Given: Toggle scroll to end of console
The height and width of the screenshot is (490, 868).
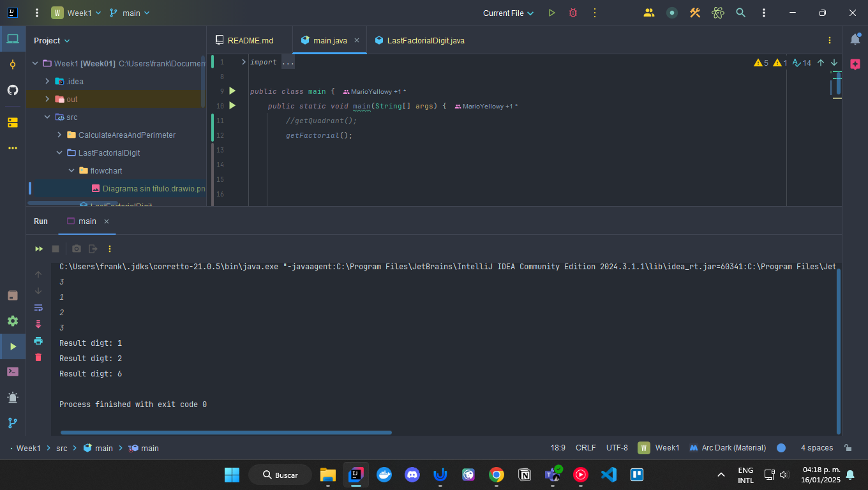Looking at the screenshot, I should [38, 324].
